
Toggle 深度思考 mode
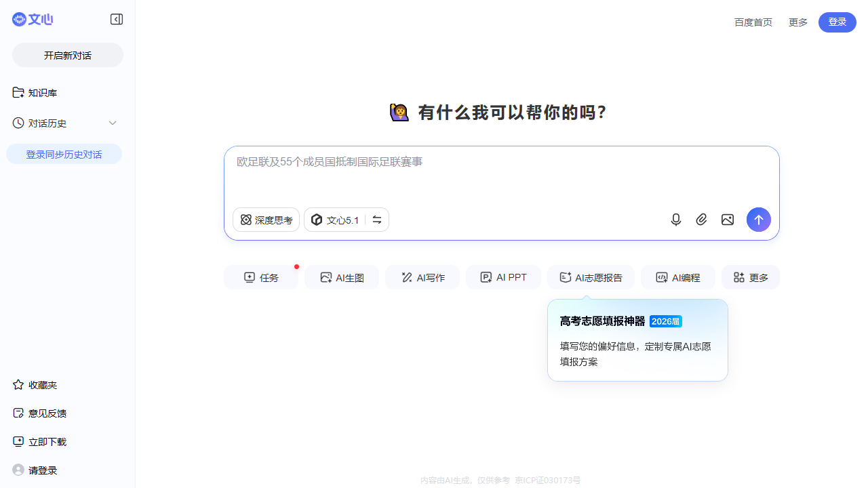[x=266, y=220]
